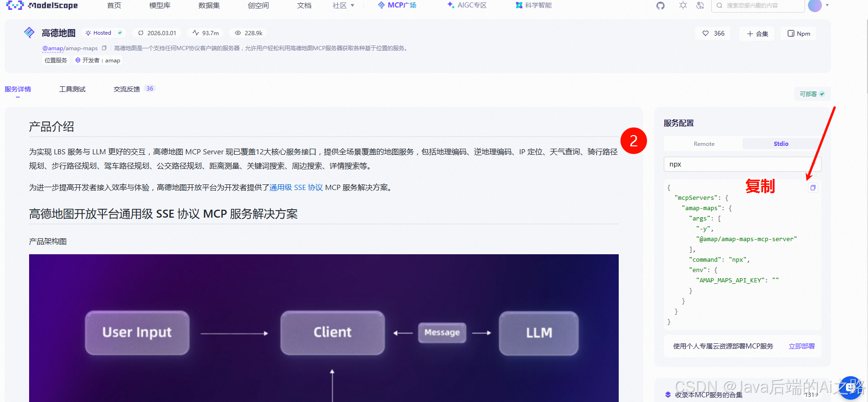The image size is (868, 402).
Task: Click the "command": "npx" config line
Action: click(720, 260)
